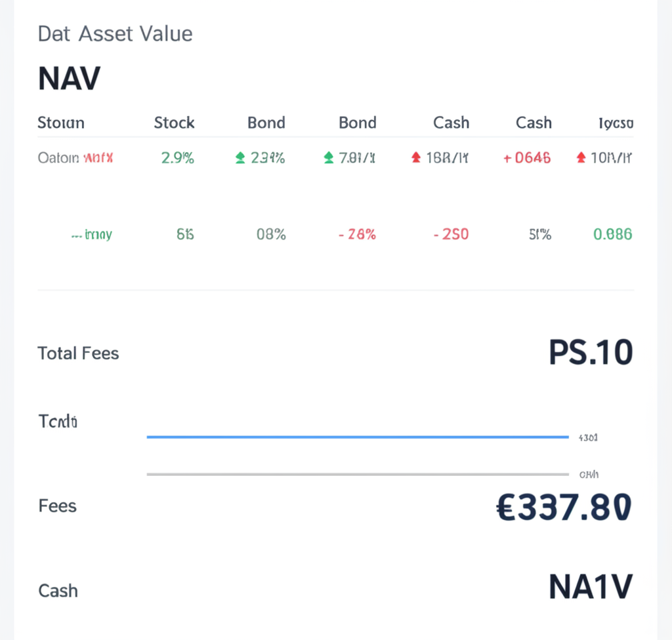
Task: Select the first Bond column header
Action: [266, 123]
